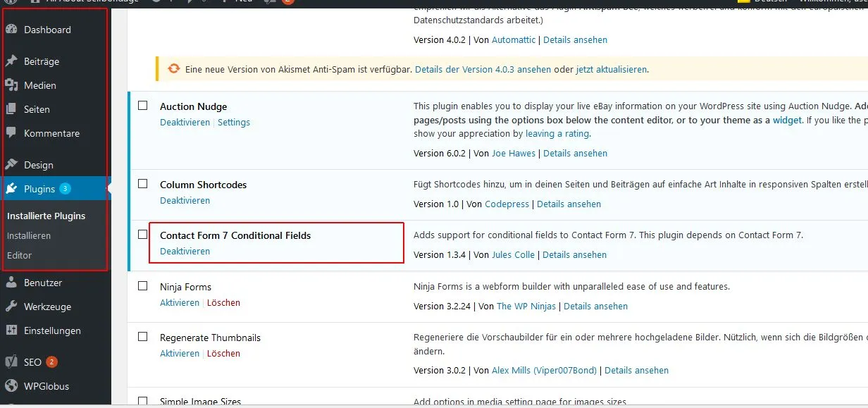Image resolution: width=868 pixels, height=408 pixels.
Task: Open the Dashboard gauge icon
Action: click(x=11, y=30)
